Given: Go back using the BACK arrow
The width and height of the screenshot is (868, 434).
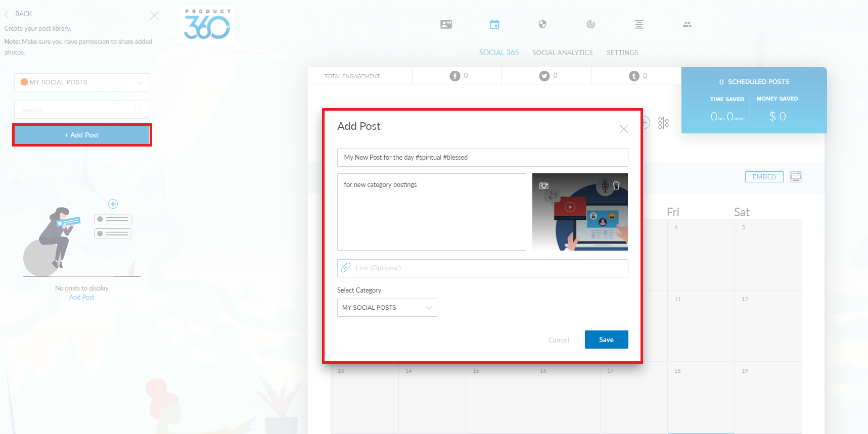Looking at the screenshot, I should pyautogui.click(x=18, y=14).
